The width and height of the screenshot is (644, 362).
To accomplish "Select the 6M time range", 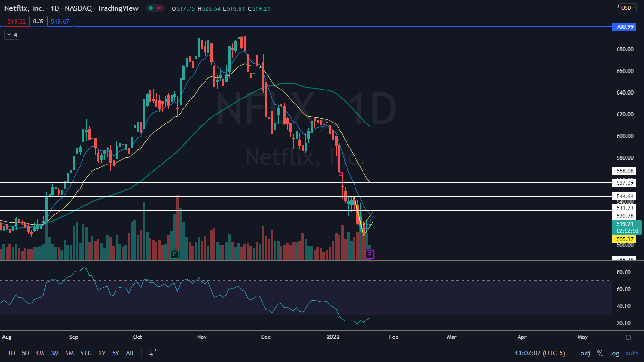I will (69, 353).
